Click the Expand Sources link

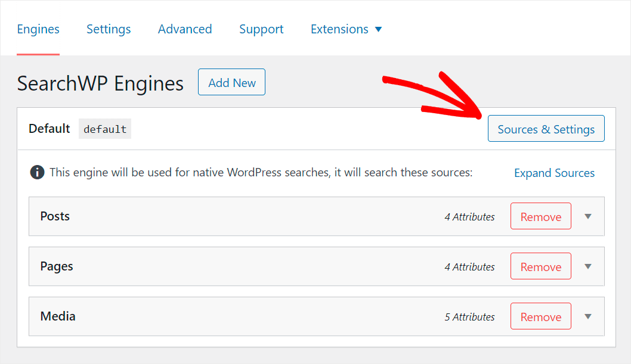point(554,173)
